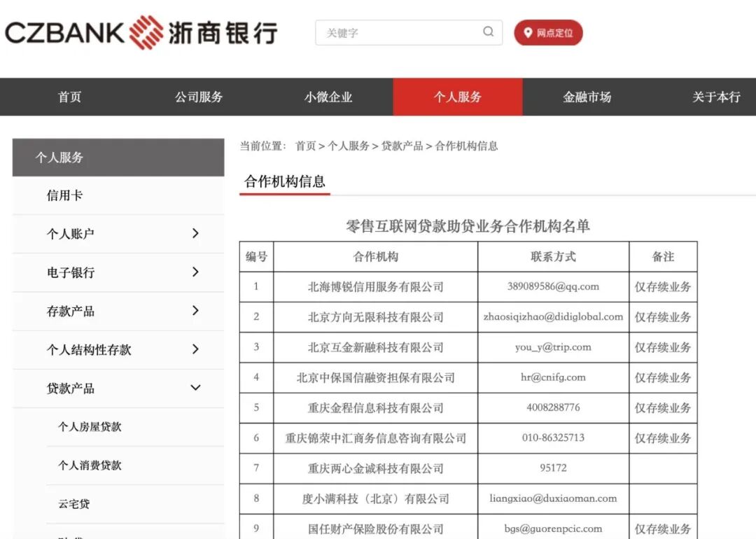Click cell 北京中保国信融资担保有限公司

click(376, 378)
